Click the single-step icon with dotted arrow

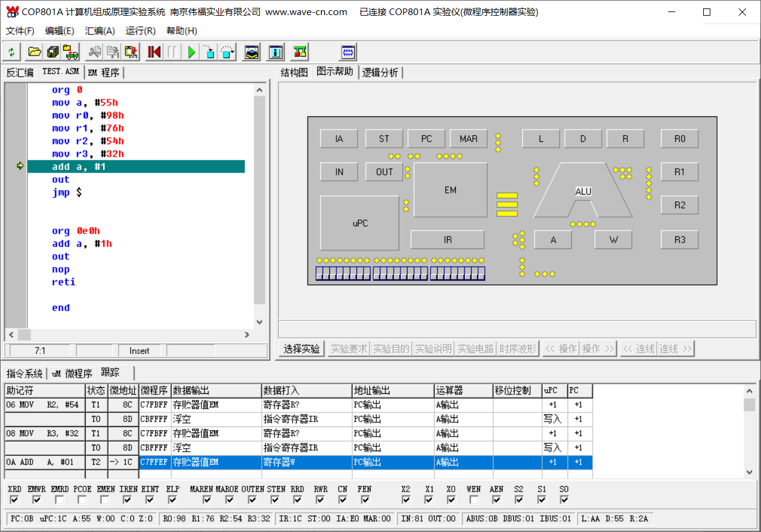coord(209,52)
